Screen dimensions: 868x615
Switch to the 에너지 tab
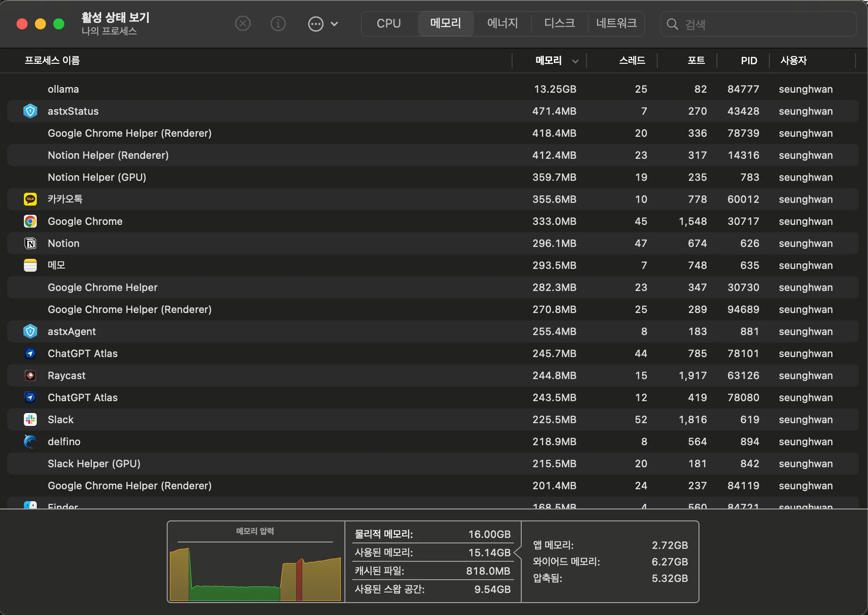502,23
